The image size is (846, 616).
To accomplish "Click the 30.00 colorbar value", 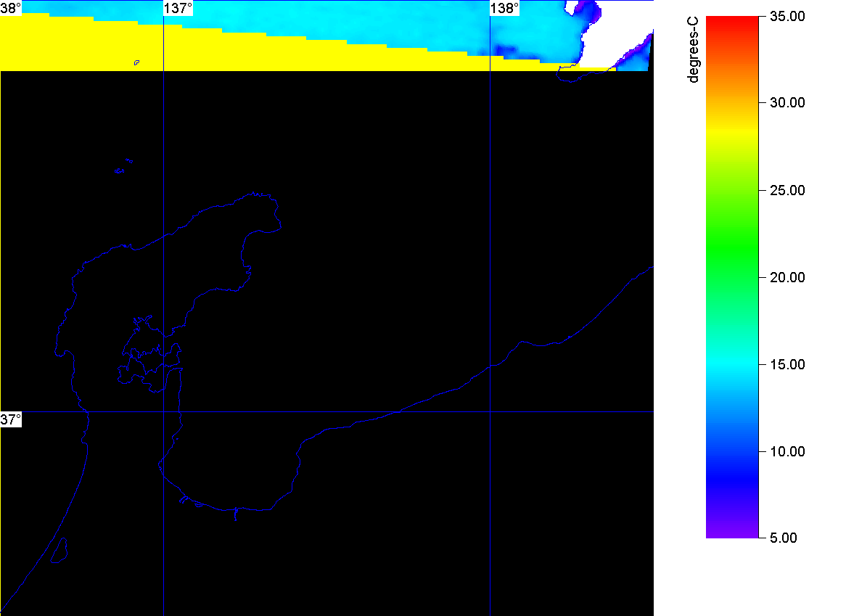I will pyautogui.click(x=787, y=102).
